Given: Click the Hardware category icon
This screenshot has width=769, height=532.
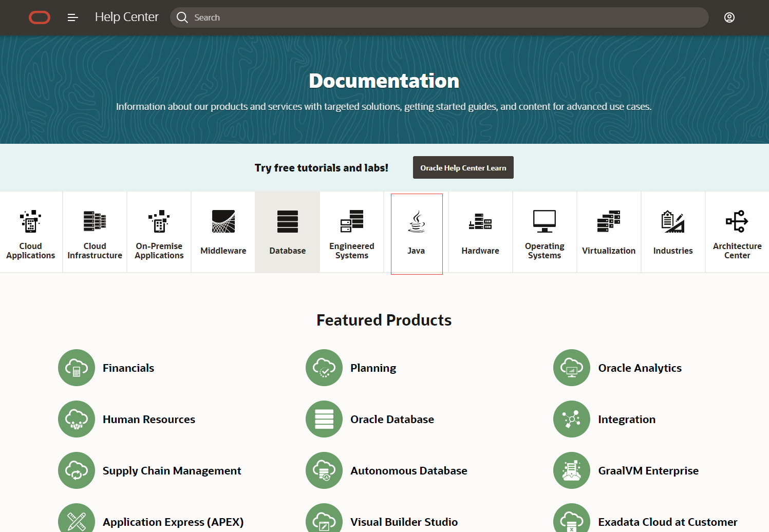Looking at the screenshot, I should (x=480, y=221).
